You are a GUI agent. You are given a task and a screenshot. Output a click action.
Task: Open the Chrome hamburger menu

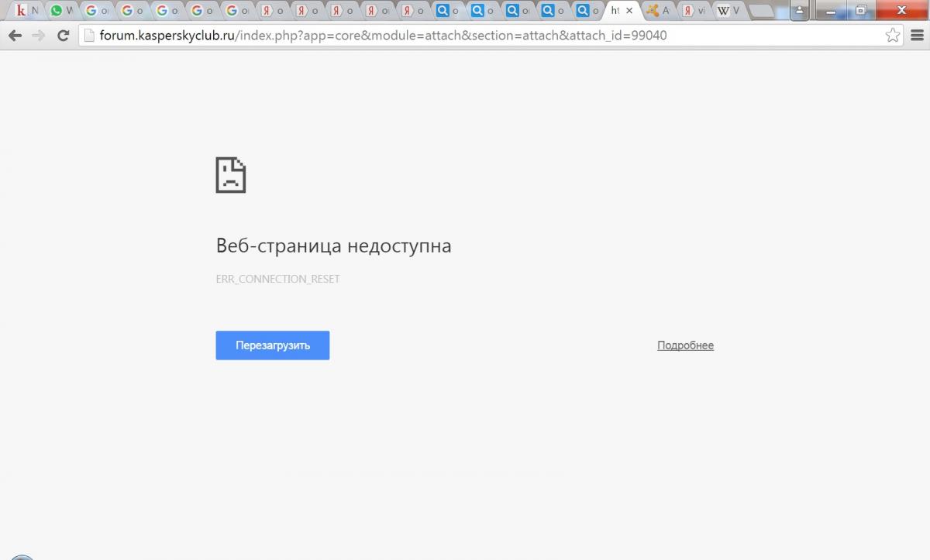[x=916, y=36]
